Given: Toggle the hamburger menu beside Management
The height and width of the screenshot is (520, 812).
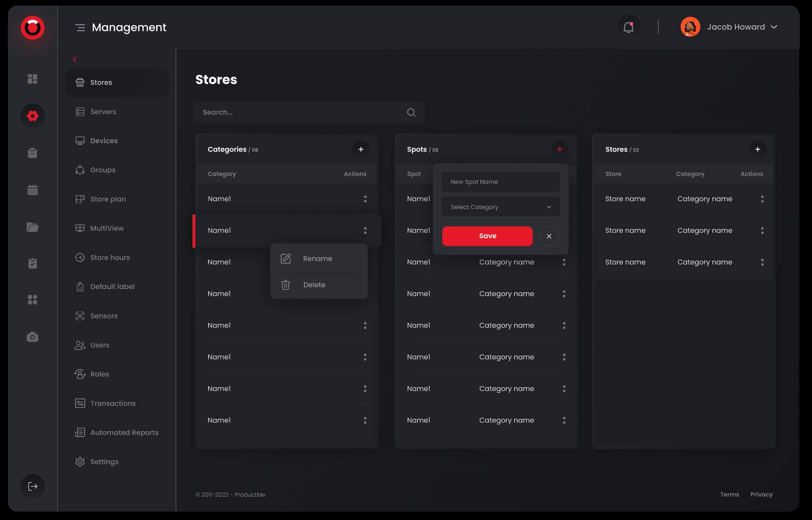Looking at the screenshot, I should [80, 27].
